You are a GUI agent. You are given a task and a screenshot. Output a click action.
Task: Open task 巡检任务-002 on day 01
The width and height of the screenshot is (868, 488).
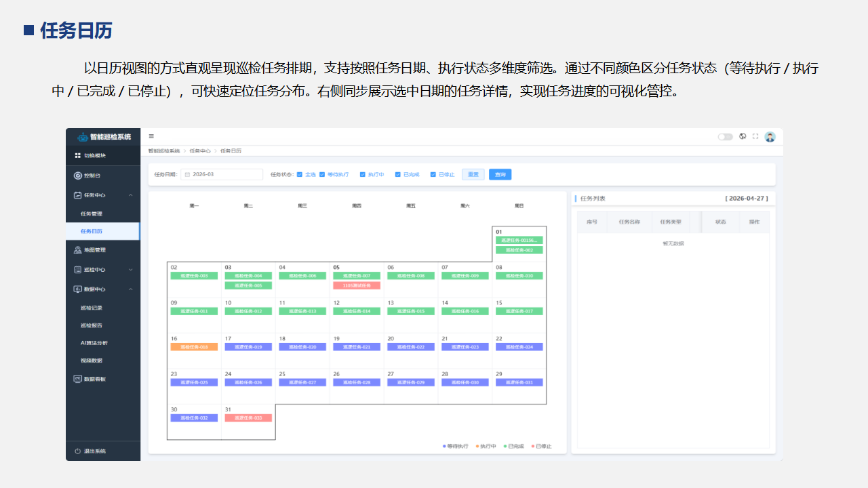click(x=519, y=250)
